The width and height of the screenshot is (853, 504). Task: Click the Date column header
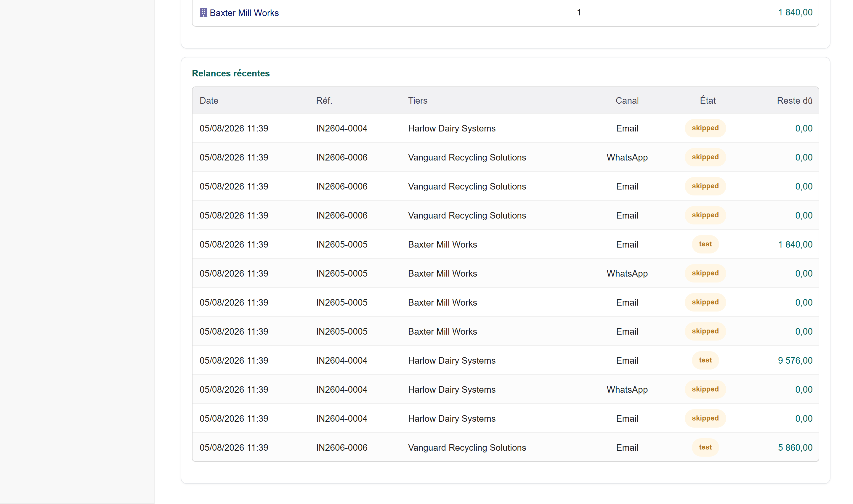(x=209, y=100)
